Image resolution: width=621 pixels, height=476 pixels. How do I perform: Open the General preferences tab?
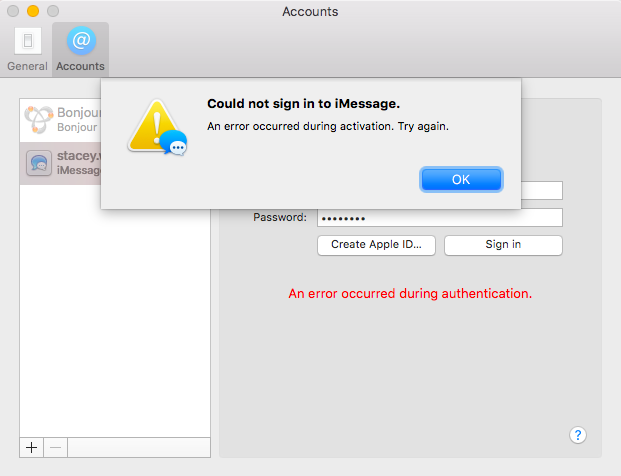(x=27, y=50)
